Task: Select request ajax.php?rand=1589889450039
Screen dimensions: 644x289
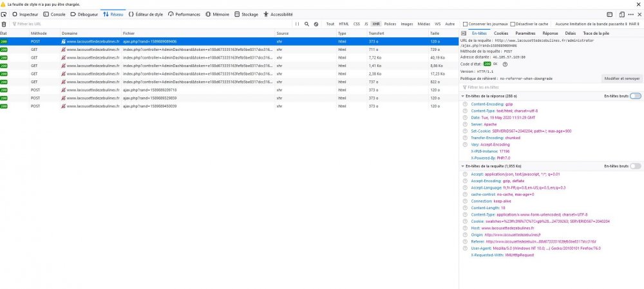Action: tap(229, 106)
